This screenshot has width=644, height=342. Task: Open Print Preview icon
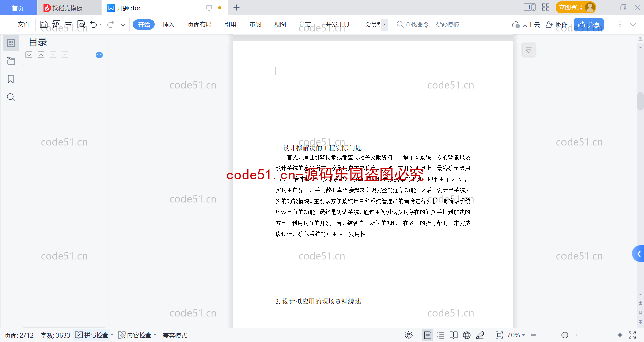(81, 24)
